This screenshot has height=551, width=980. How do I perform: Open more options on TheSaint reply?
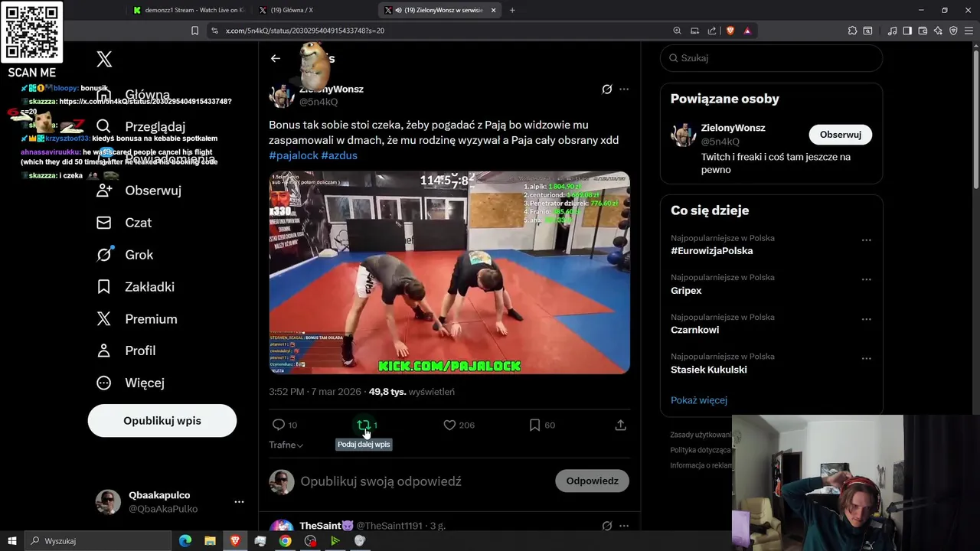click(x=624, y=527)
